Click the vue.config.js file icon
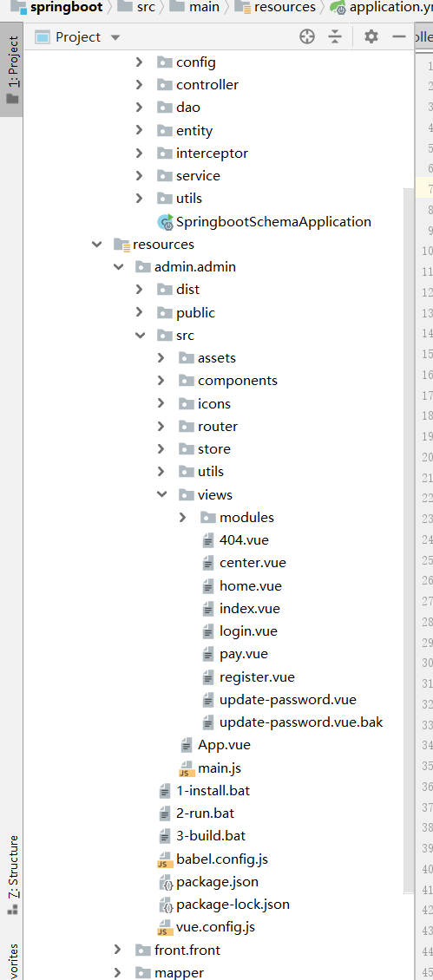 tap(165, 927)
